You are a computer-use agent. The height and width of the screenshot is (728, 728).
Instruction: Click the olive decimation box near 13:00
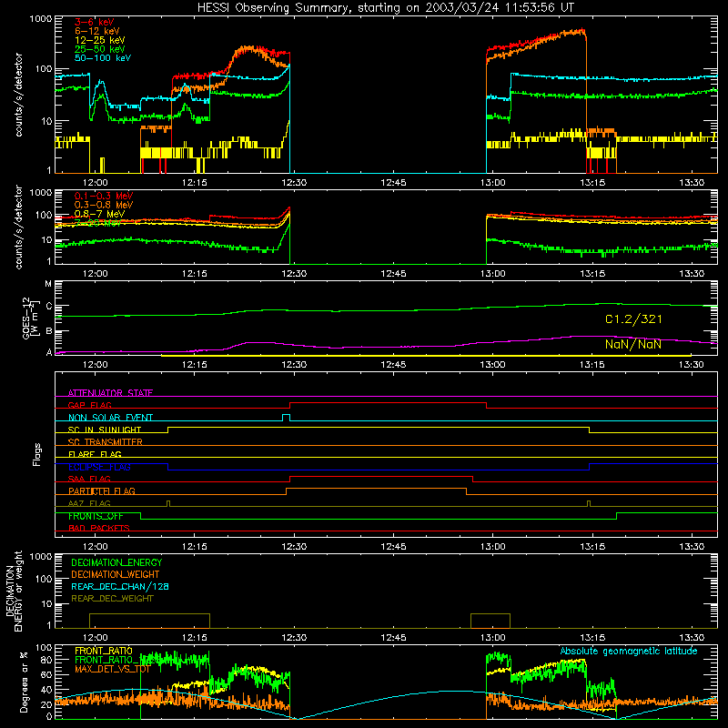[x=490, y=621]
